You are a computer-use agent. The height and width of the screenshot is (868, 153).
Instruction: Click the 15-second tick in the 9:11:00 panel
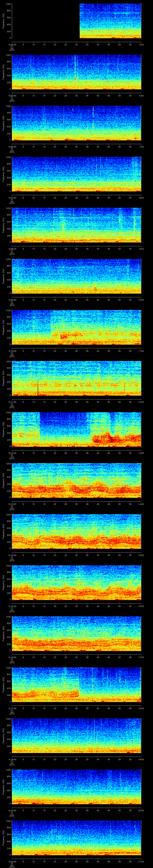point(44,402)
